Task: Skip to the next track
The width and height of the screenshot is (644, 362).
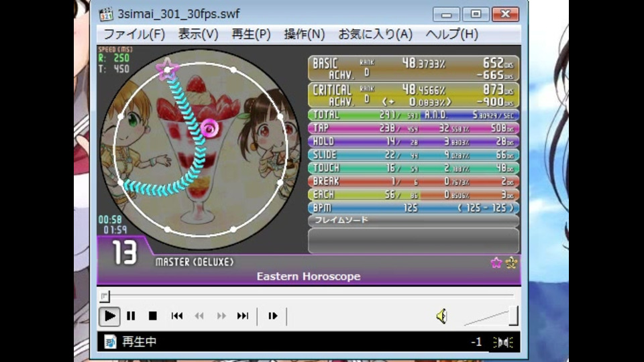Action: coord(243,316)
